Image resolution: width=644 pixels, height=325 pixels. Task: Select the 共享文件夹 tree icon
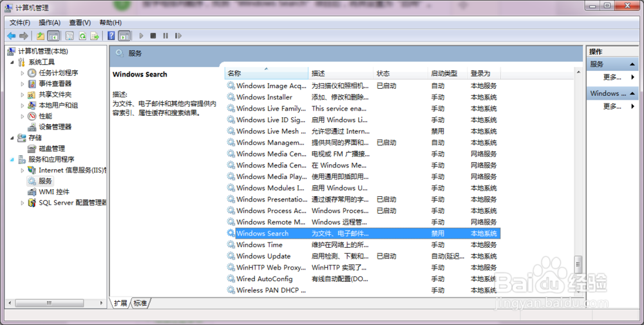pos(32,95)
